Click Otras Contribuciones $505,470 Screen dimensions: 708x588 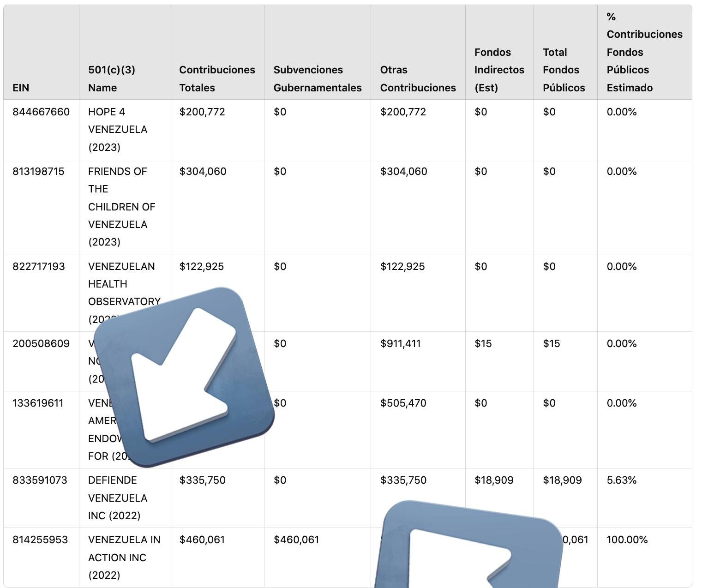(x=403, y=403)
